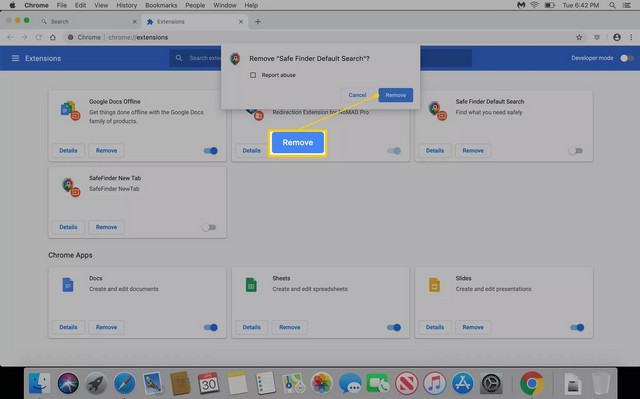Cancel the remove extension dialog
640x399 pixels.
[x=357, y=95]
